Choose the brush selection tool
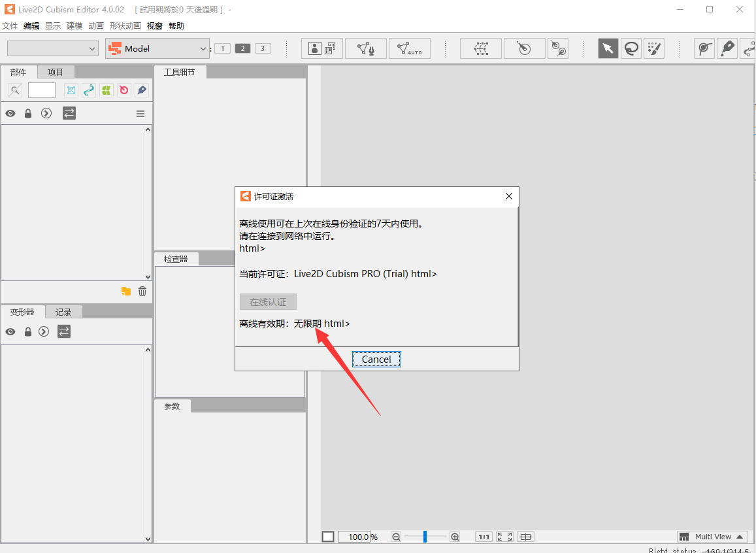Image resolution: width=756 pixels, height=553 pixels. coord(654,48)
